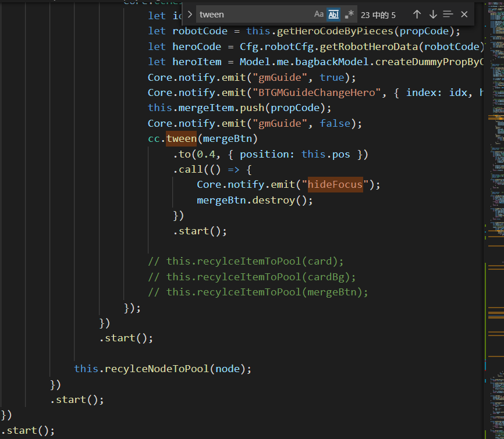Go to next match arrow
Screen dimensions: 504x439
(x=433, y=15)
